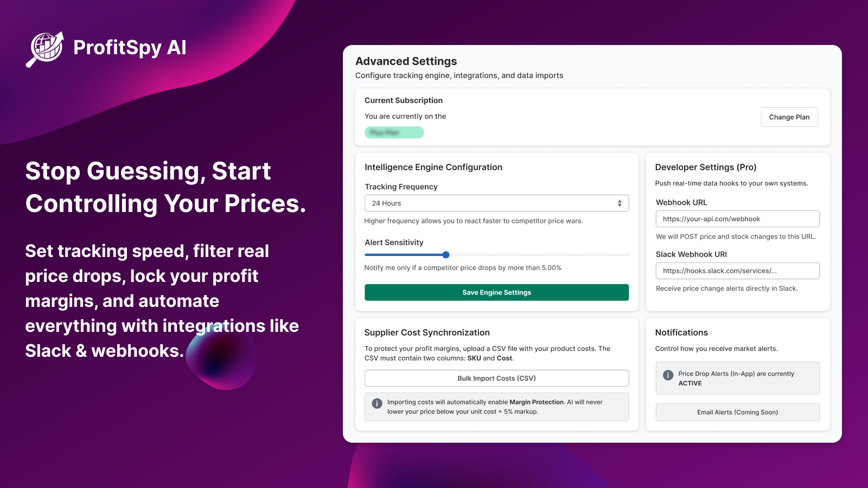
Task: Click the Advanced Settings heading
Action: pos(406,61)
